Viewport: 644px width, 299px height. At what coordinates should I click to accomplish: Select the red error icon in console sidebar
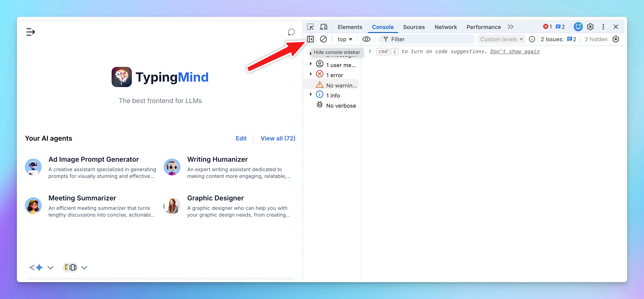[x=319, y=74]
